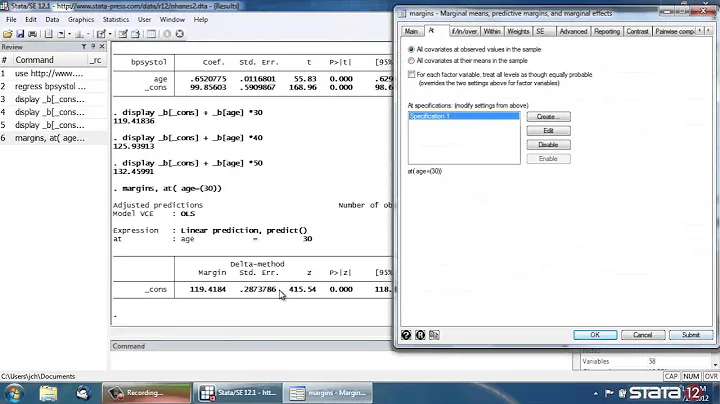Click the Action Center flag tray icon
Image resolution: width=720 pixels, height=404 pixels.
609,393
